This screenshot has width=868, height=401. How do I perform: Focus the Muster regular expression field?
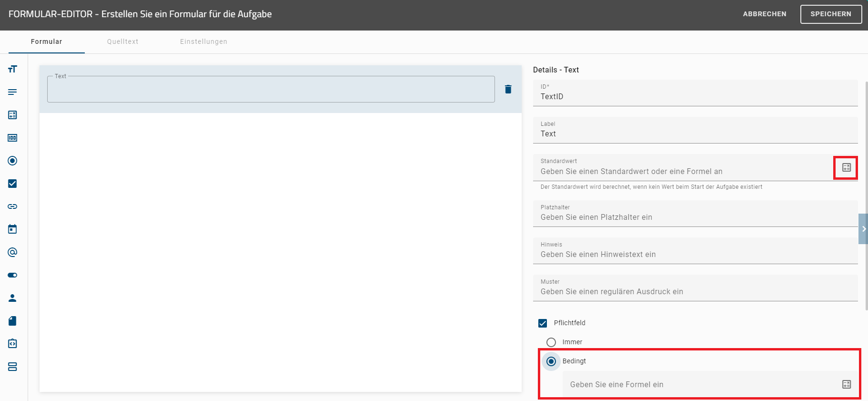tap(695, 292)
